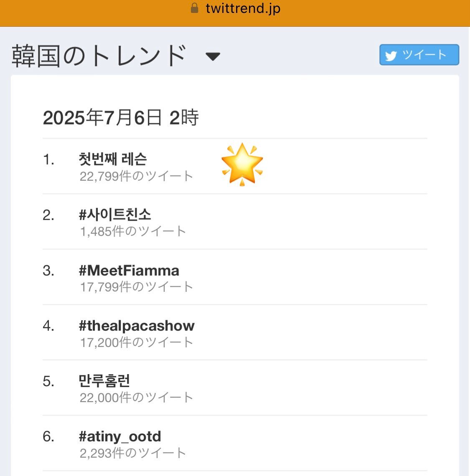Click the 2,293件のツイート count

pos(133,453)
